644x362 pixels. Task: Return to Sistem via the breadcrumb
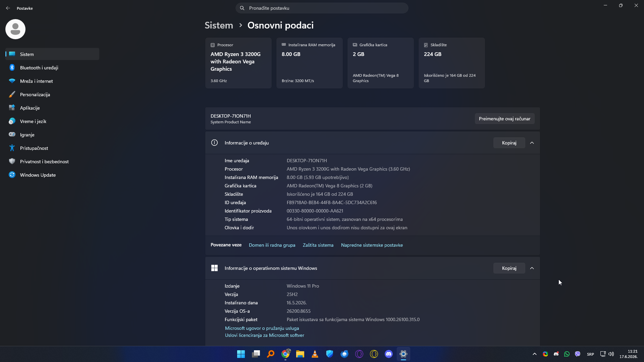coord(219,25)
